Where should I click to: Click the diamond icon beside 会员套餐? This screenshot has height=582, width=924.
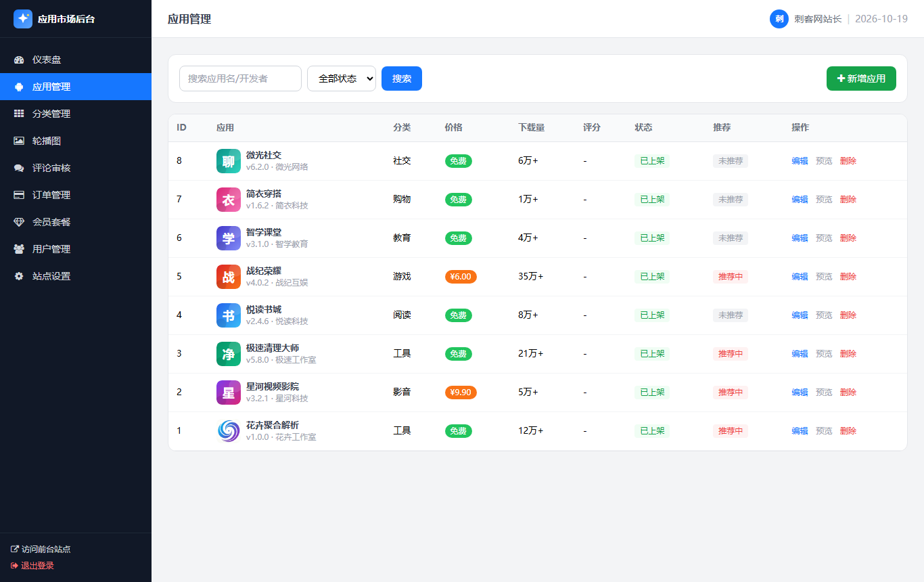pos(19,222)
